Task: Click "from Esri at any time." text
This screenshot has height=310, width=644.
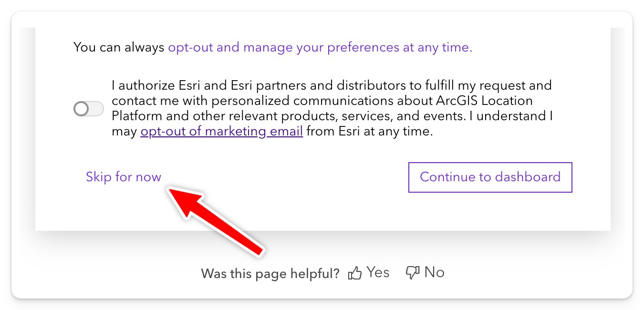Action: point(370,132)
